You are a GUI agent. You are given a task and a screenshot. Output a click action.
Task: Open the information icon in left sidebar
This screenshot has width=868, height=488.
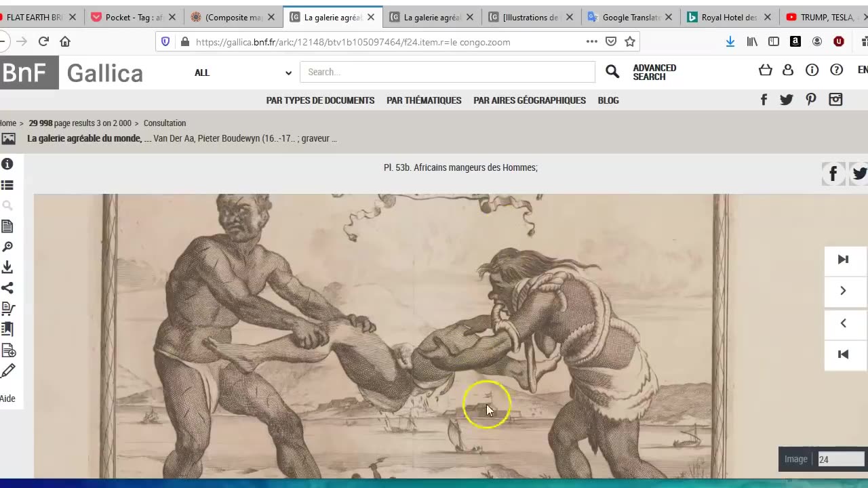7,164
